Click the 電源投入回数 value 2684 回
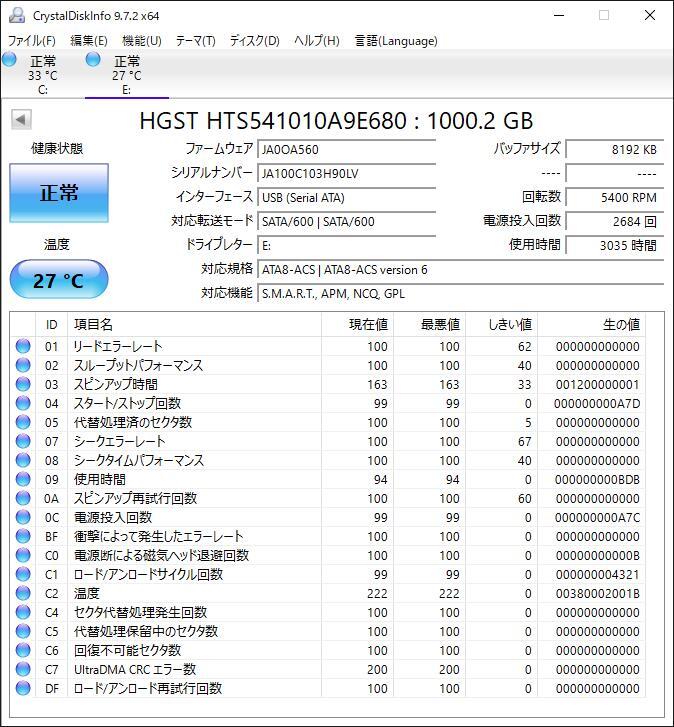 tap(615, 222)
